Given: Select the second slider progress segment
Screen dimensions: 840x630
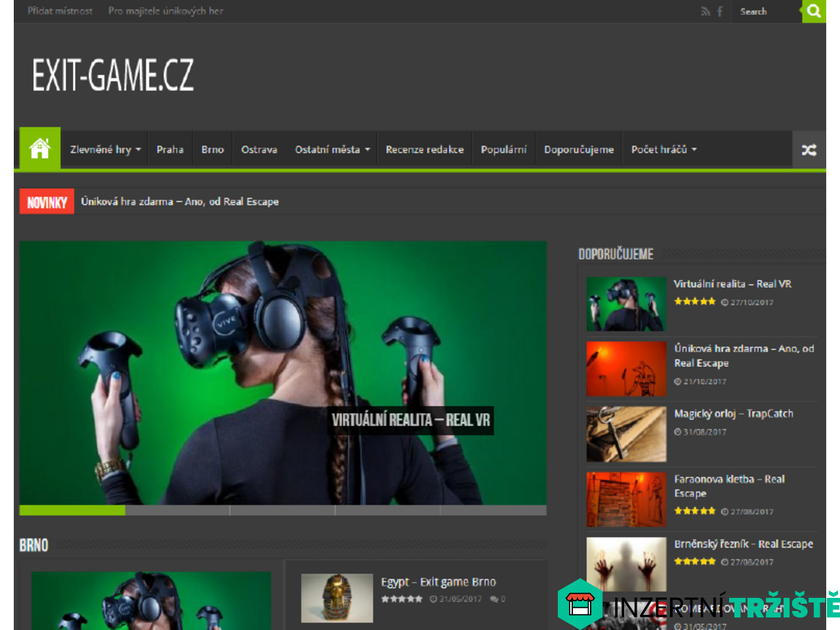Looking at the screenshot, I should tap(177, 511).
